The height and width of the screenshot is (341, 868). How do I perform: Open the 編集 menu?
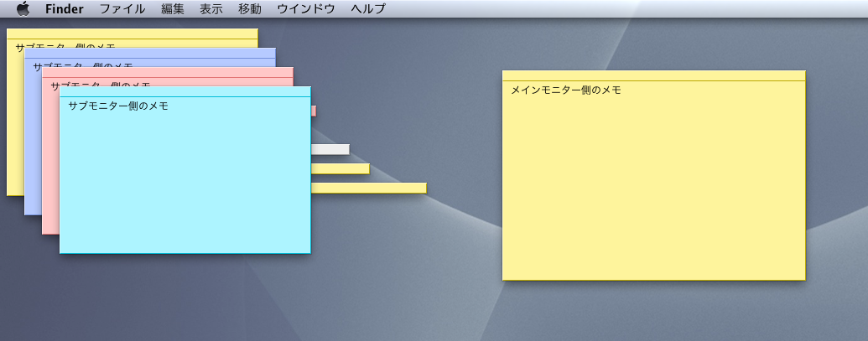click(x=173, y=9)
